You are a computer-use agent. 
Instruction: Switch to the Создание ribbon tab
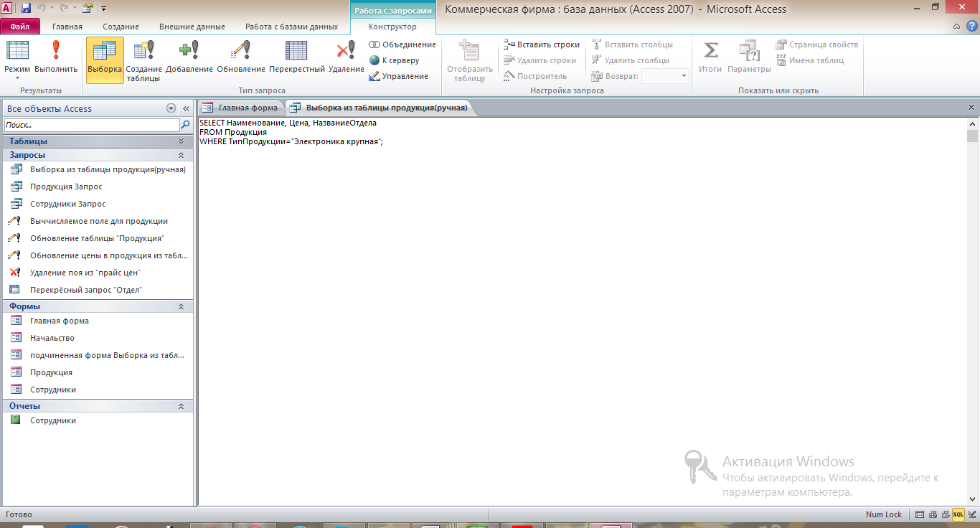click(121, 27)
